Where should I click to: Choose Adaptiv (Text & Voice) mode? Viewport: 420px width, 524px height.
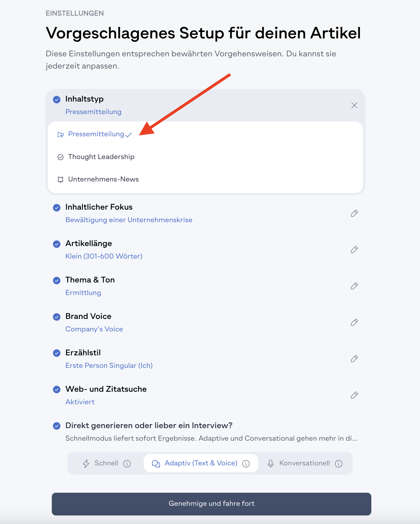201,463
